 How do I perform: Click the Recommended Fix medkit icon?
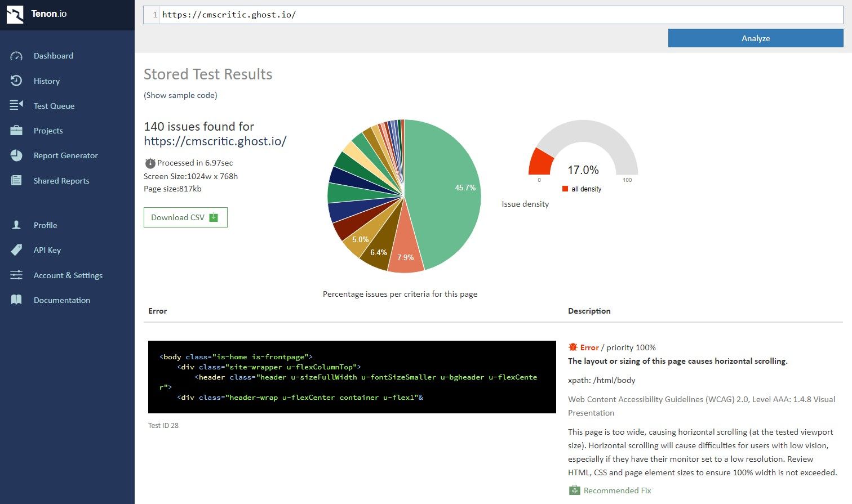click(574, 490)
